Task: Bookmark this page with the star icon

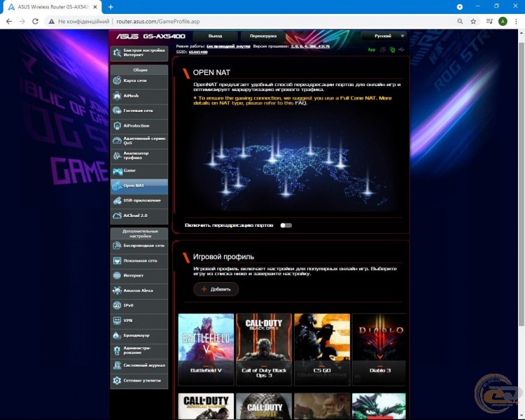Action: click(x=473, y=22)
